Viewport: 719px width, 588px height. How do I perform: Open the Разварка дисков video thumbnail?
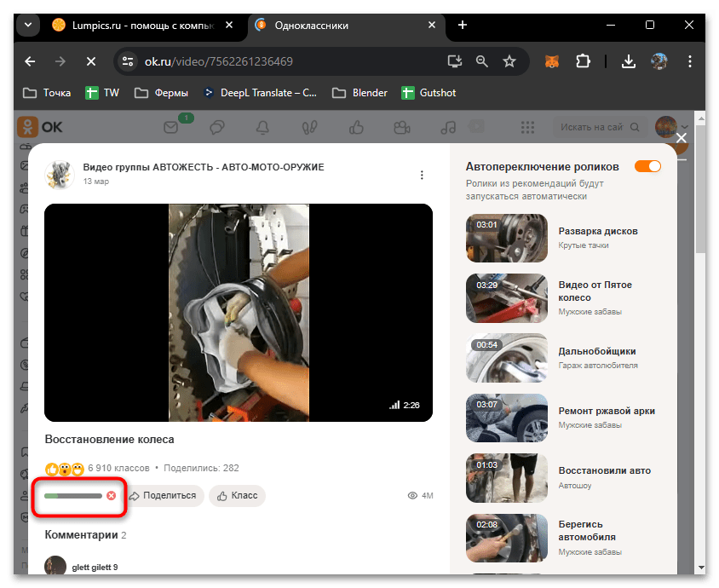506,238
